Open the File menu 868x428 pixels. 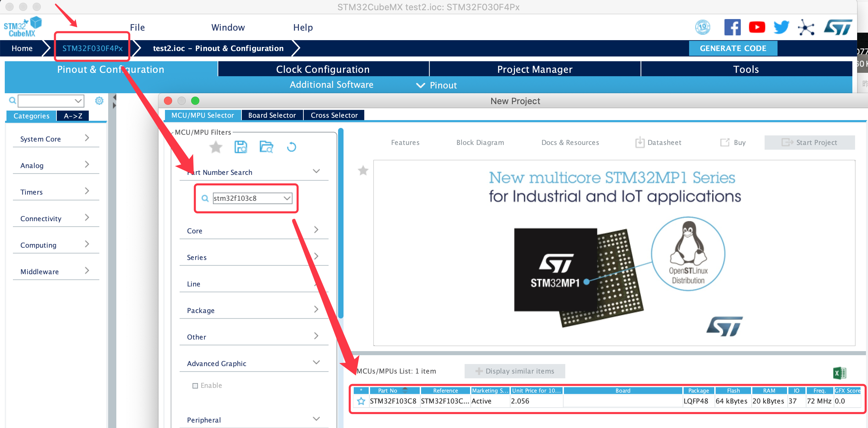(137, 28)
